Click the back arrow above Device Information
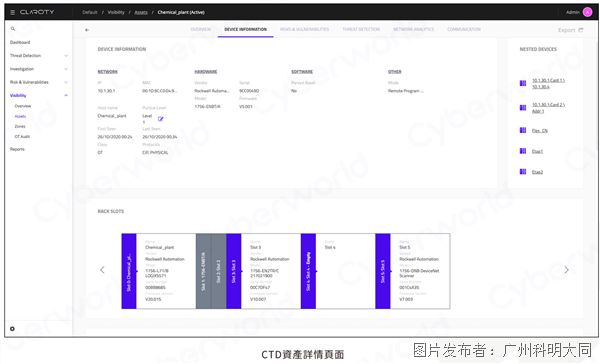Screen dimensions: 600x364 pyautogui.click(x=87, y=30)
